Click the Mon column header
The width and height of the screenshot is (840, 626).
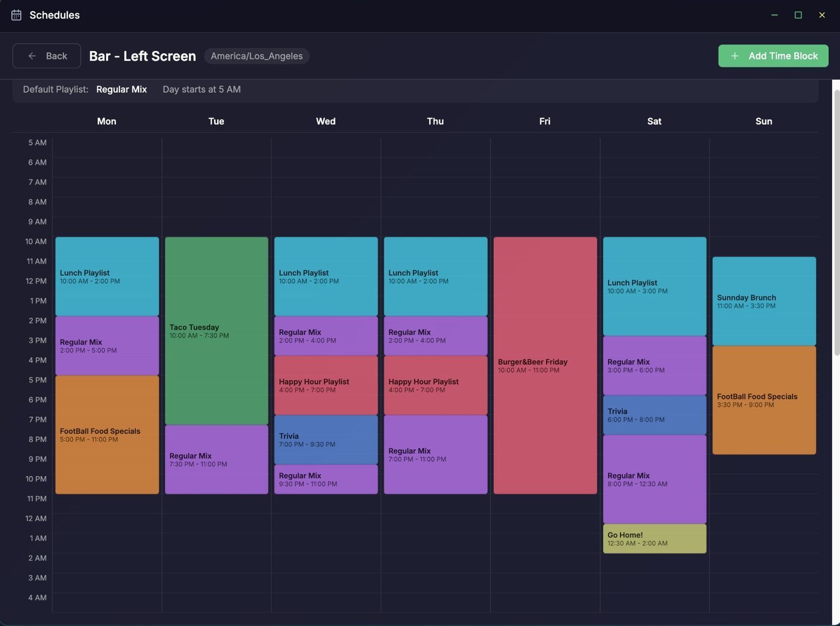click(107, 121)
